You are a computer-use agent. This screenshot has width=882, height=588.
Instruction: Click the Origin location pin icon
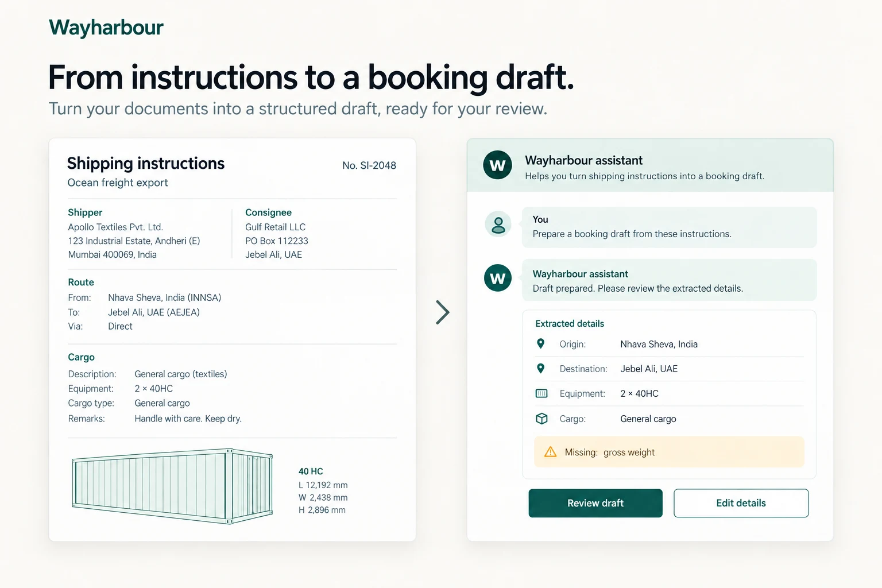click(x=540, y=343)
